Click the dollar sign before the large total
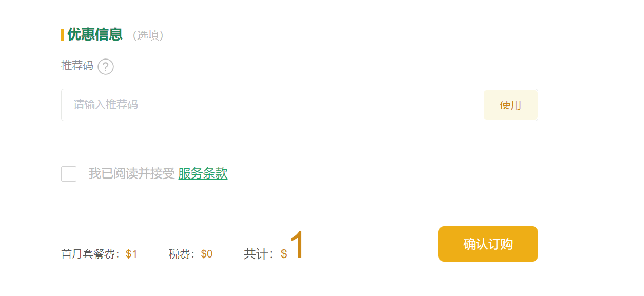Viewport: 644px width, 296px height. pos(284,254)
